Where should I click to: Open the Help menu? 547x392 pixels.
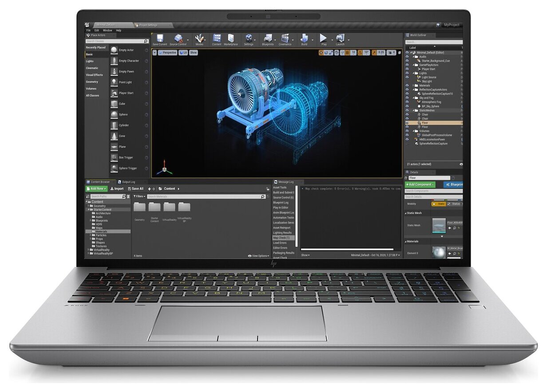[119, 30]
